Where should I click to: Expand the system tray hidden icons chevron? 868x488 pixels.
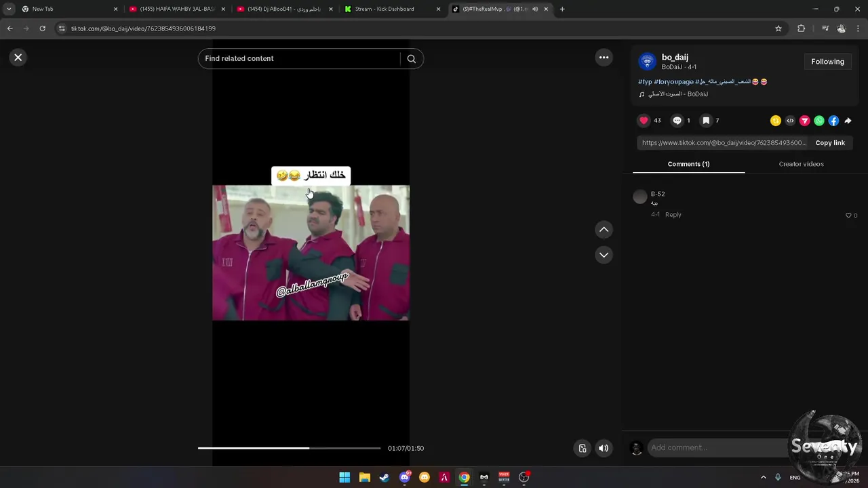coord(764,477)
